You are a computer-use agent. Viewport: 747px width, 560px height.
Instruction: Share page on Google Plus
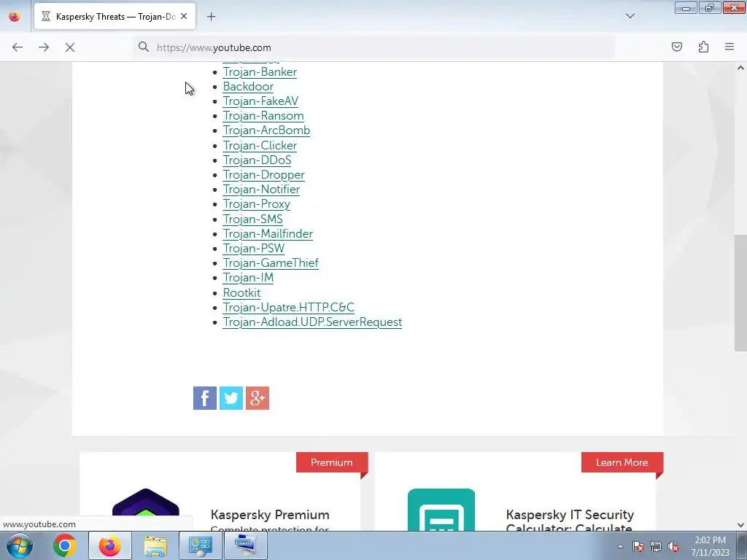[258, 398]
